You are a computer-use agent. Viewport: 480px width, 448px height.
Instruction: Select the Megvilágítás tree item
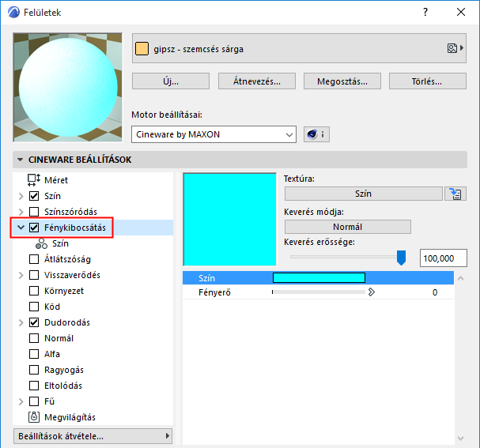tap(70, 417)
